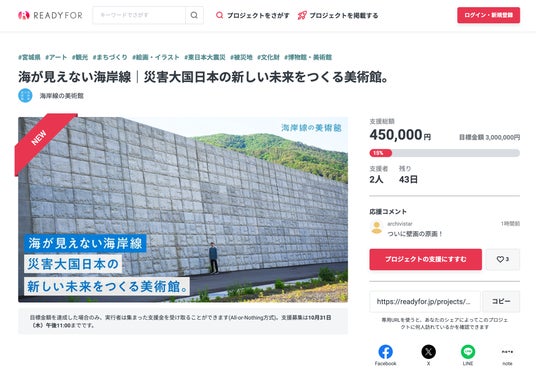The width and height of the screenshot is (536, 376).
Task: Share via the LINE icon
Action: pos(468,352)
